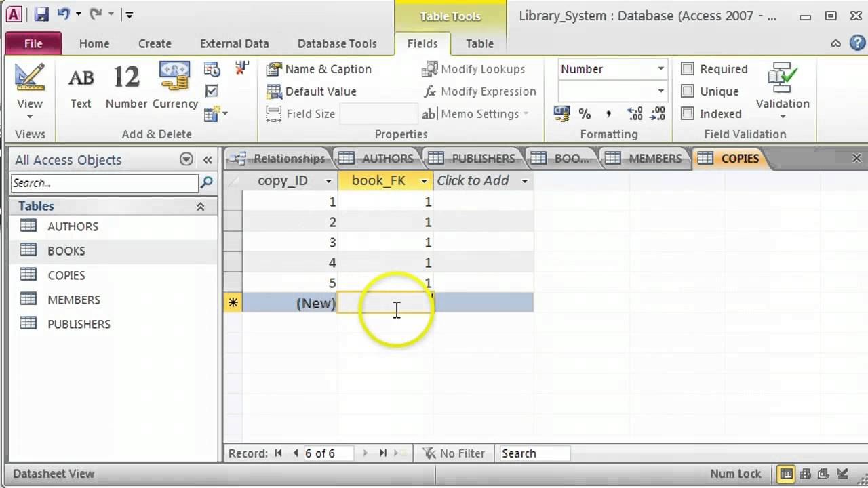Image resolution: width=868 pixels, height=488 pixels.
Task: Switch to AUTHORS document tab
Action: pyautogui.click(x=376, y=159)
